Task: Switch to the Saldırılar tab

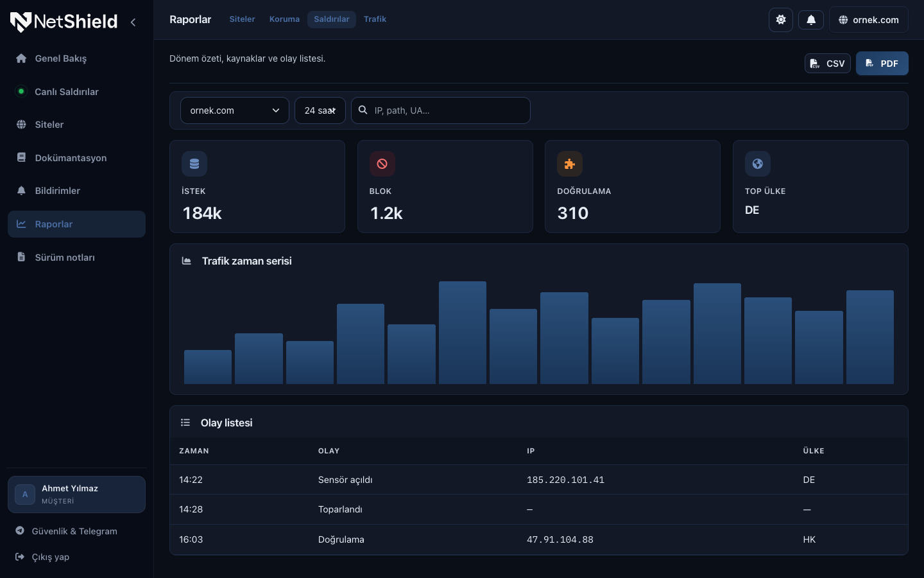Action: point(332,19)
